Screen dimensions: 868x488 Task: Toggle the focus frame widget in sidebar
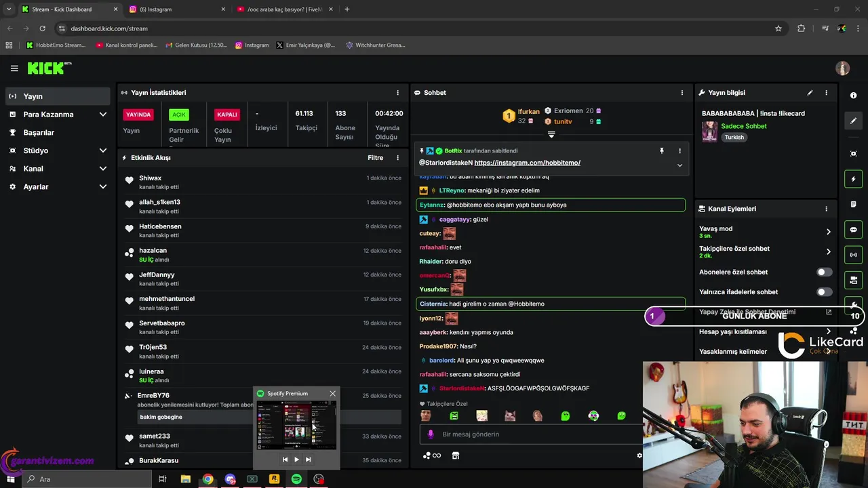coord(854,154)
